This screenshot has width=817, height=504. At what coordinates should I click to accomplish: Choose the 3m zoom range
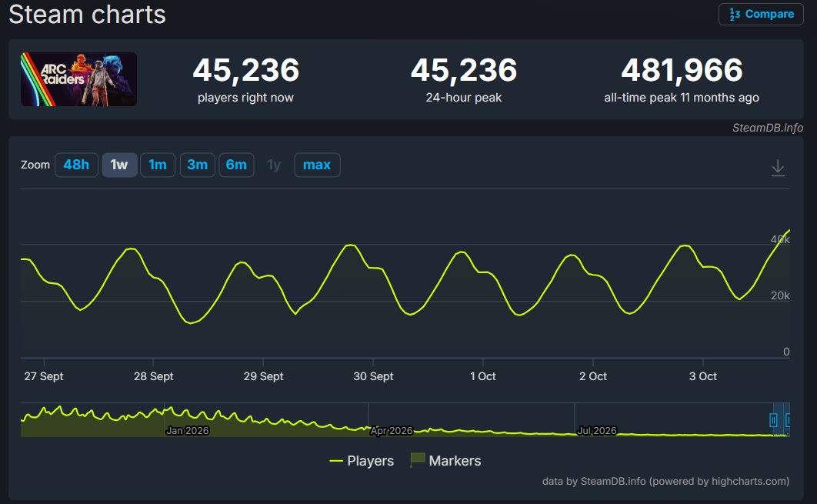[198, 165]
